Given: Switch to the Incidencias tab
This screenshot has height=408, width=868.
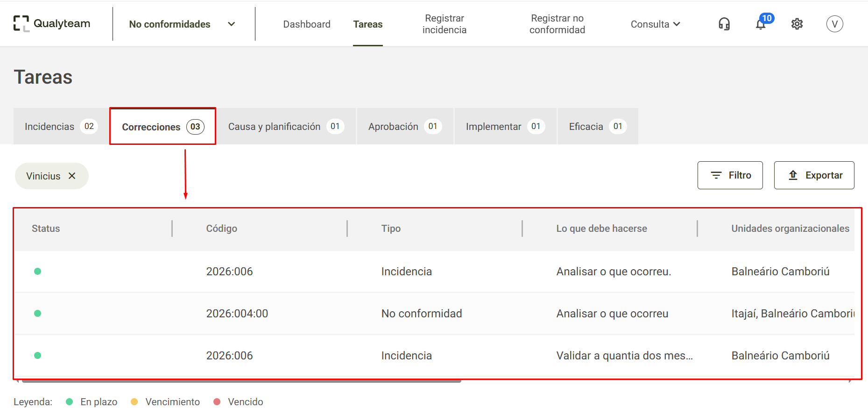Looking at the screenshot, I should (x=61, y=126).
